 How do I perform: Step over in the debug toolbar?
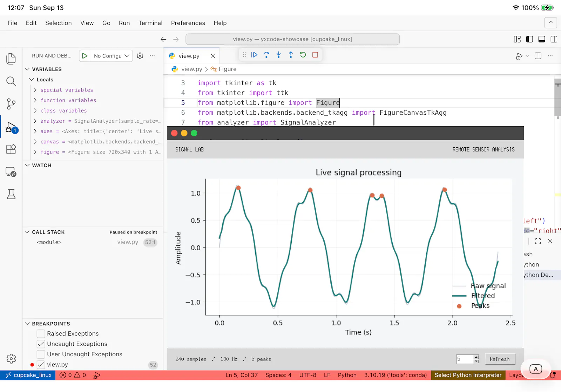[266, 55]
